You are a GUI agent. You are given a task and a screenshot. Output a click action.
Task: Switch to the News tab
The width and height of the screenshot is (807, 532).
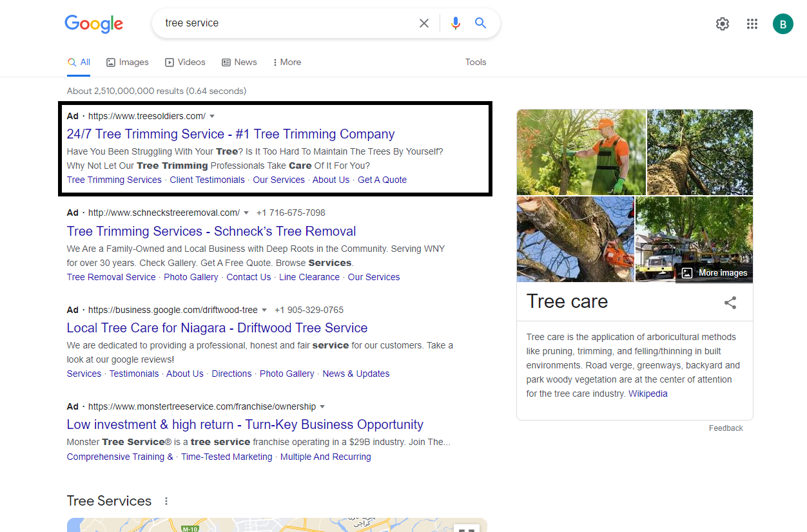click(239, 62)
